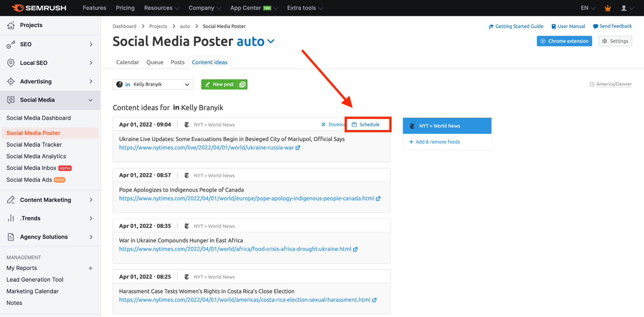Expand the Local SEO section chevron
Image resolution: width=644 pixels, height=317 pixels.
point(91,63)
